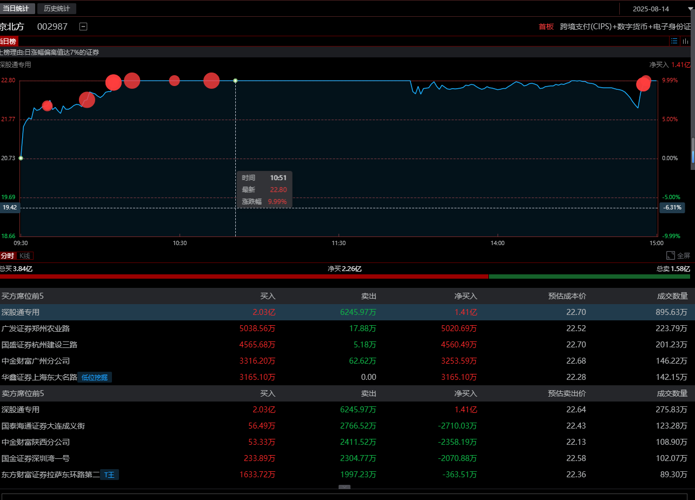The height and width of the screenshot is (500, 695).
Task: Select the 国泰海通证券大连成义街 seat row
Action: (x=345, y=426)
